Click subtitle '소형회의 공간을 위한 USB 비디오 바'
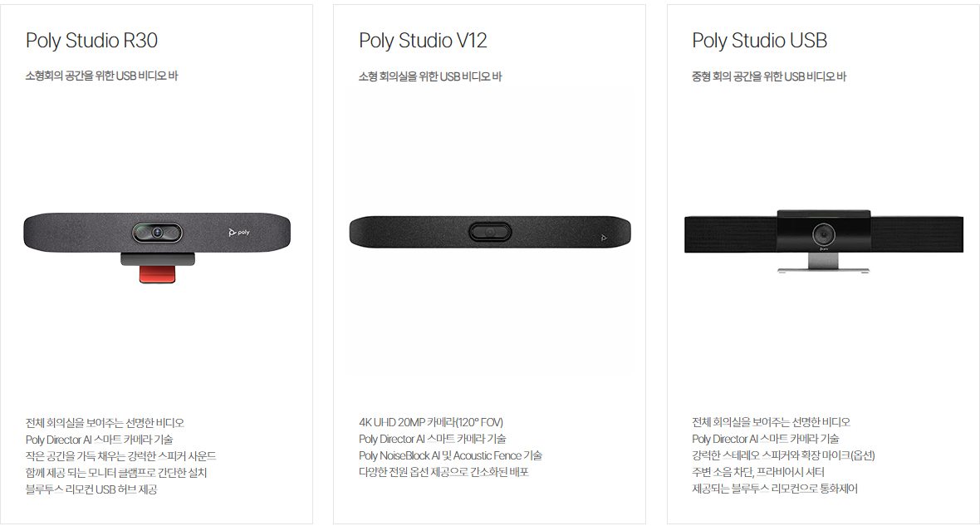The height and width of the screenshot is (526, 980). click(101, 76)
